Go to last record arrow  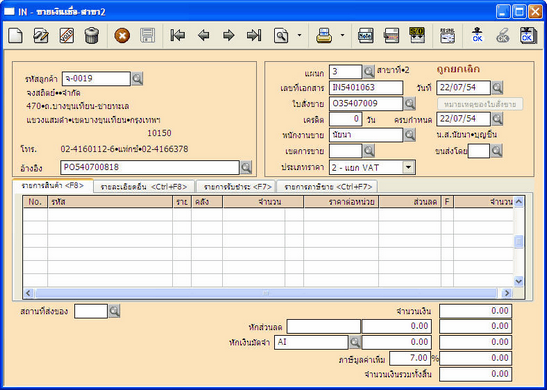254,36
